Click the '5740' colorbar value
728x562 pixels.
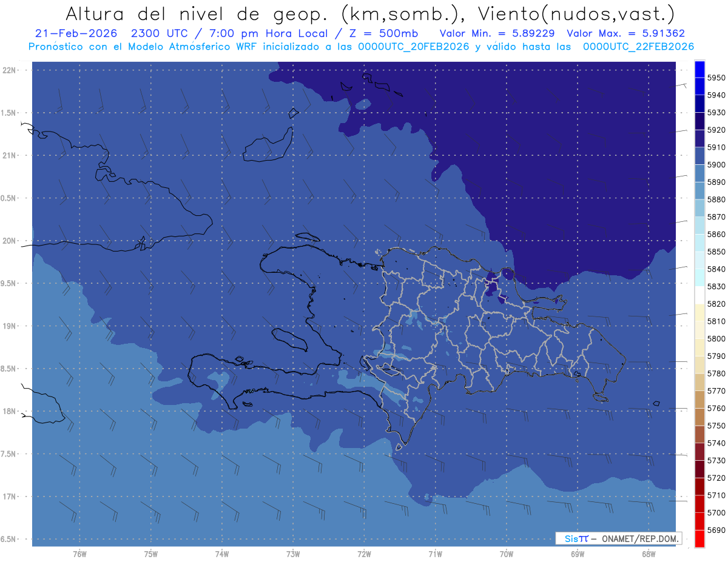pos(716,443)
